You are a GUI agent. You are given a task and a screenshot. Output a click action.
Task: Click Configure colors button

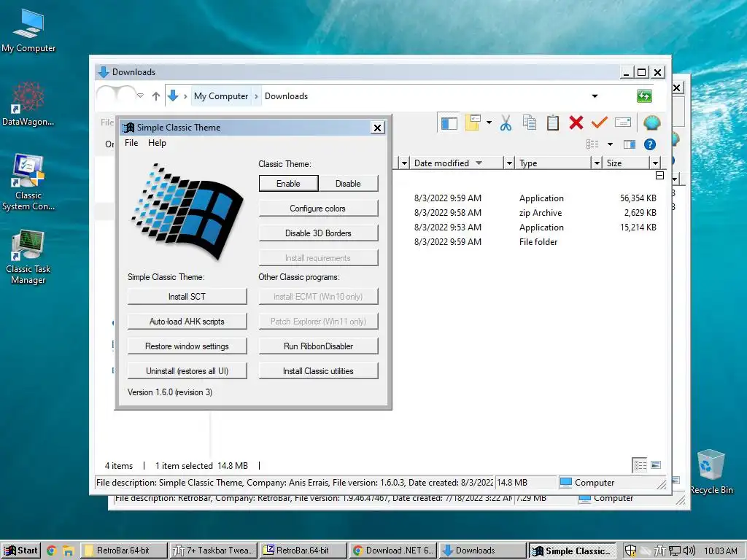point(318,208)
